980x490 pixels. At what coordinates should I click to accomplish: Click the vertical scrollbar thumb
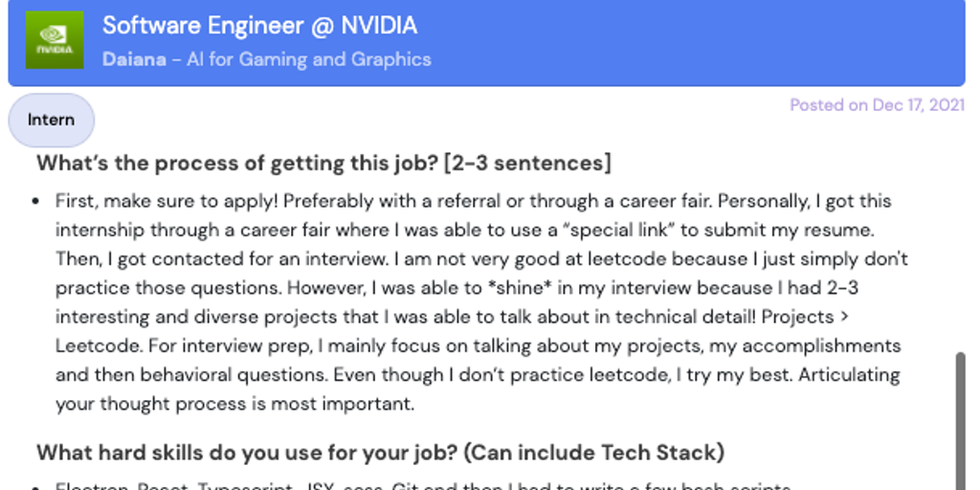pyautogui.click(x=960, y=421)
